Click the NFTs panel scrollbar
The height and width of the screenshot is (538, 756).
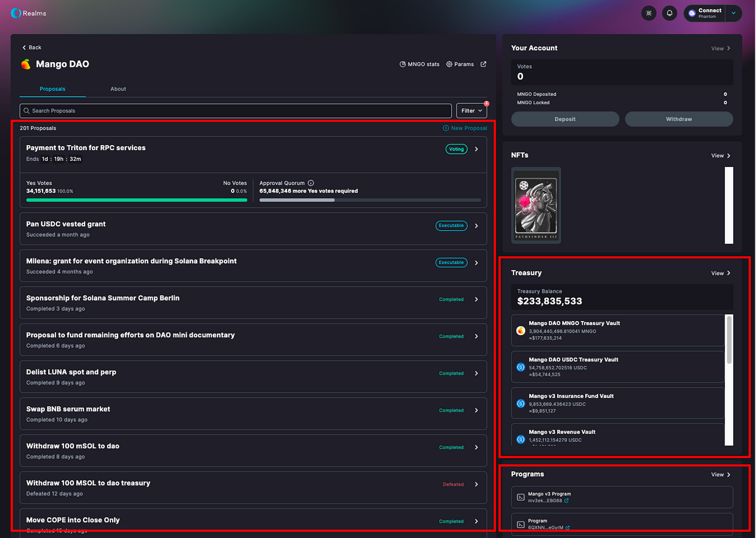tap(729, 205)
